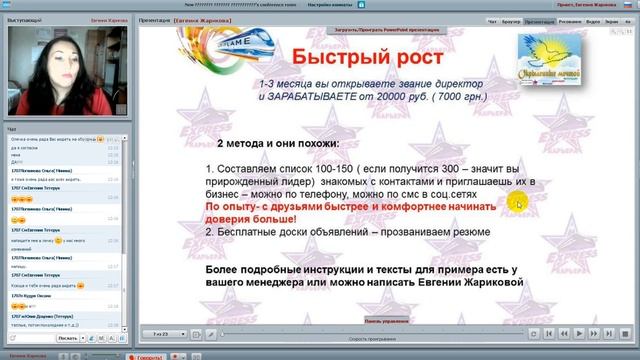The image size is (640, 360).
Task: Click the icon right of record dropdown
Action: (x=196, y=357)
